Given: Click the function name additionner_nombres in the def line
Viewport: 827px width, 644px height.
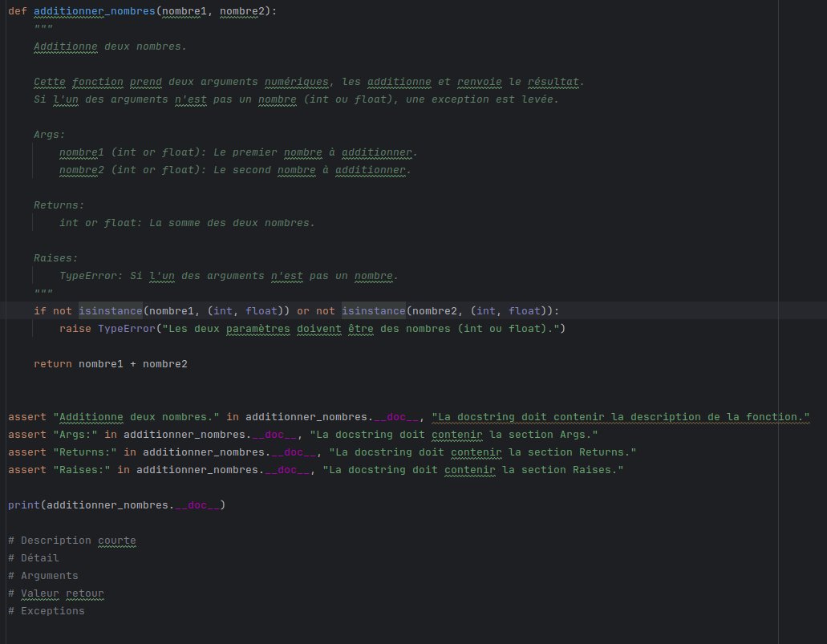Looking at the screenshot, I should (x=95, y=11).
